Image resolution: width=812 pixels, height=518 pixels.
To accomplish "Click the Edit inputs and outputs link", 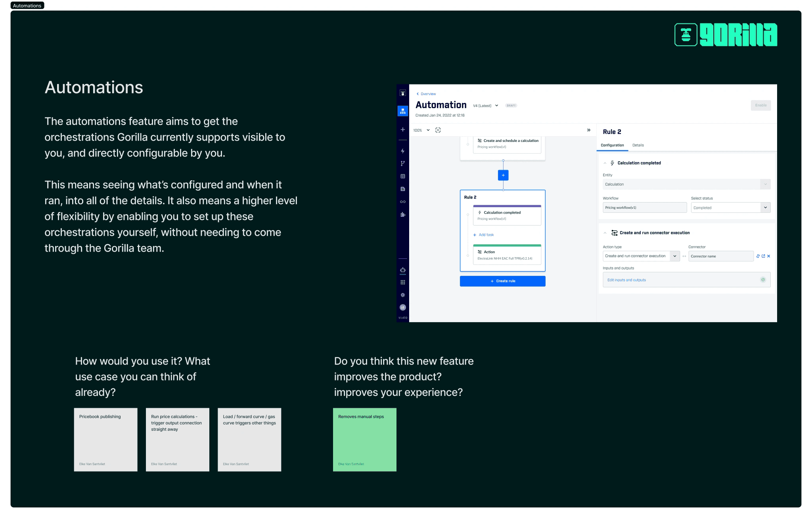I will [x=626, y=280].
